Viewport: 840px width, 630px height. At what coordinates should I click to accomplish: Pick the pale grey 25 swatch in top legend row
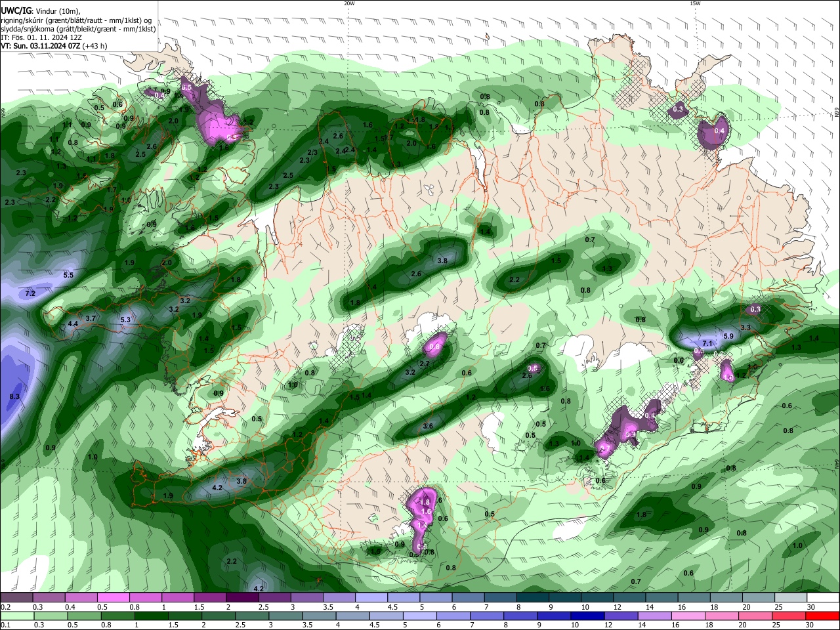[791, 598]
